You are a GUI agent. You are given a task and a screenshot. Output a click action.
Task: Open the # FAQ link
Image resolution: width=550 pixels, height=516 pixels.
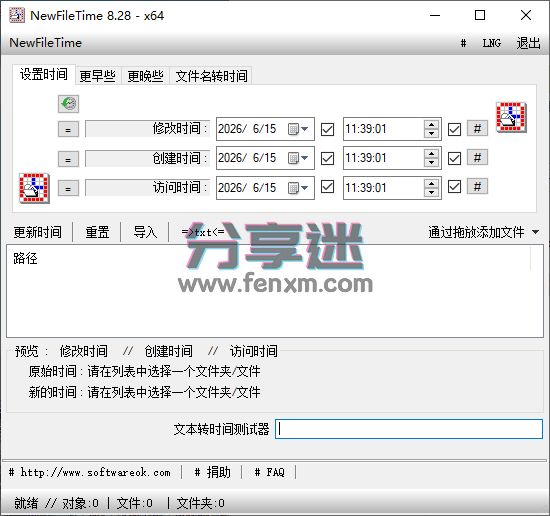pyautogui.click(x=269, y=473)
